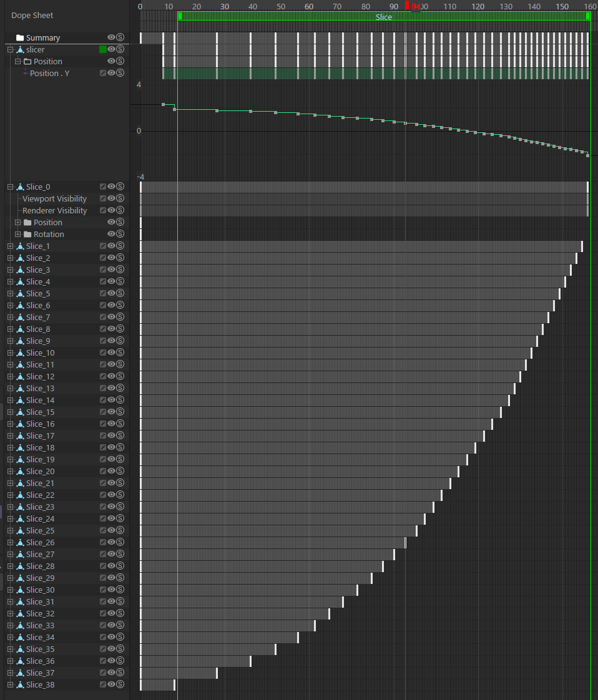The height and width of the screenshot is (700, 598).
Task: Click the F-curve icon on Slice_5
Action: pyautogui.click(x=103, y=293)
